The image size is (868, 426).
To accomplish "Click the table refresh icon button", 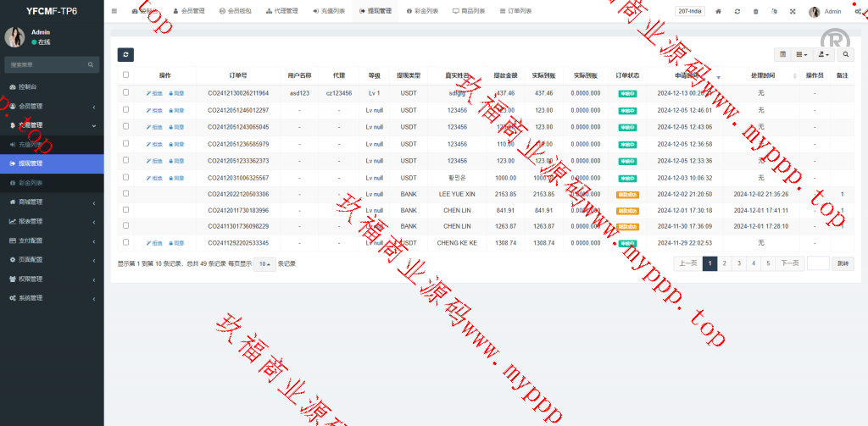I will [125, 54].
